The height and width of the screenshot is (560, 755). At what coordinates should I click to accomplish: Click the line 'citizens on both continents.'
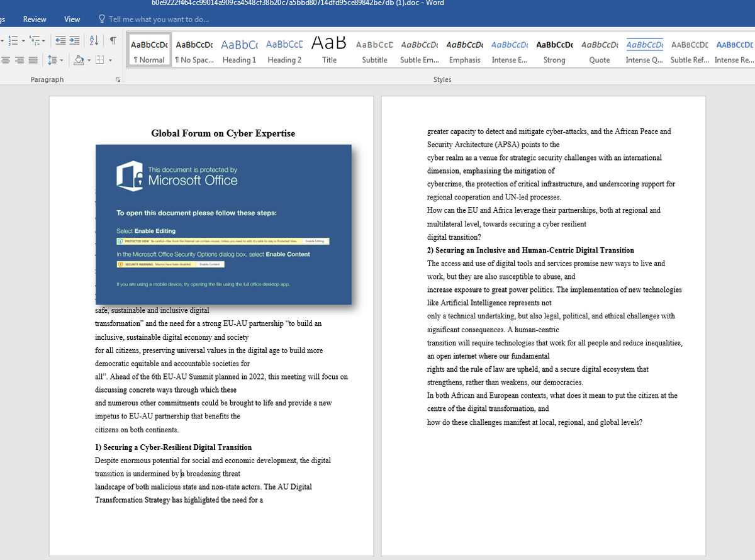pos(137,430)
